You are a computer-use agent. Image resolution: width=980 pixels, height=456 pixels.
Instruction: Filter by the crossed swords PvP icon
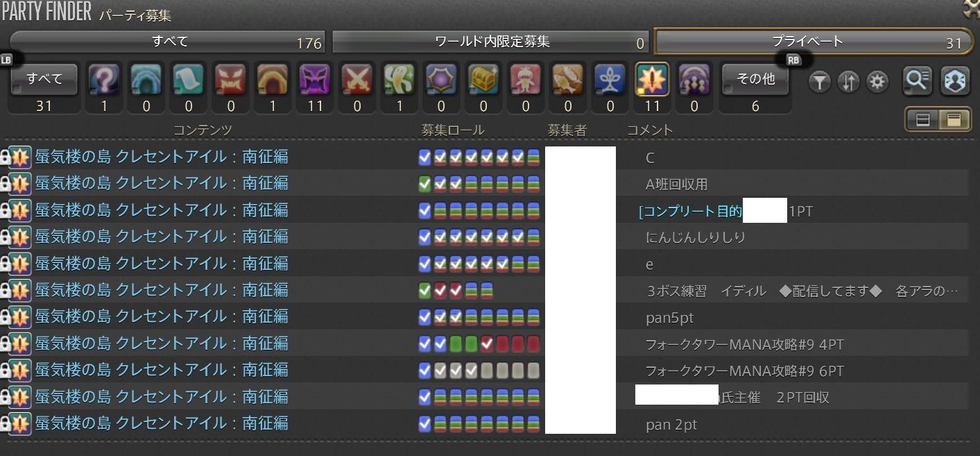tap(357, 79)
